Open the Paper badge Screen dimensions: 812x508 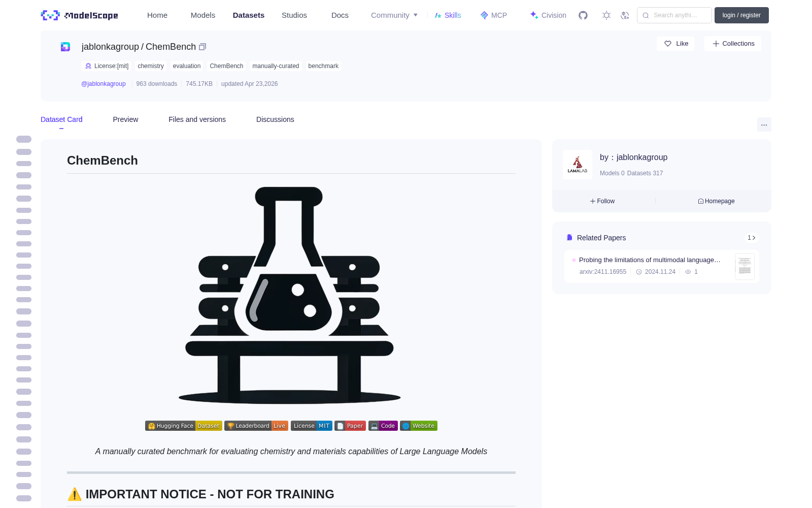point(350,426)
